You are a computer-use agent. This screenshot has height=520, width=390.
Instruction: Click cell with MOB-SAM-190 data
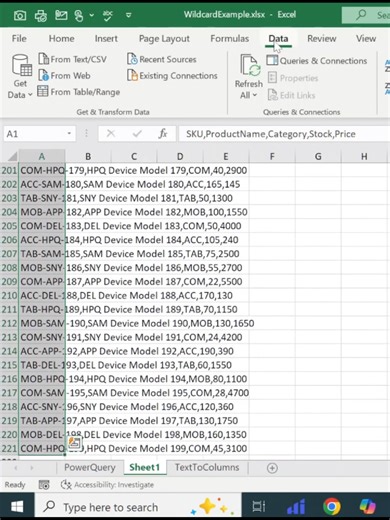click(x=42, y=323)
